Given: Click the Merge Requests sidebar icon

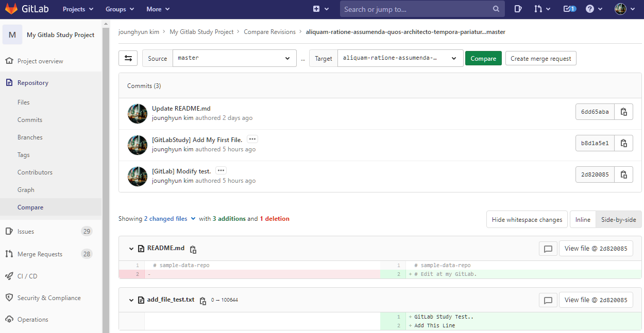Looking at the screenshot, I should click(x=9, y=254).
